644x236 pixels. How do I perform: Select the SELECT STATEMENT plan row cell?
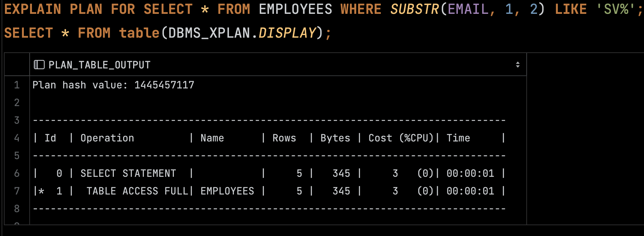pos(278,173)
